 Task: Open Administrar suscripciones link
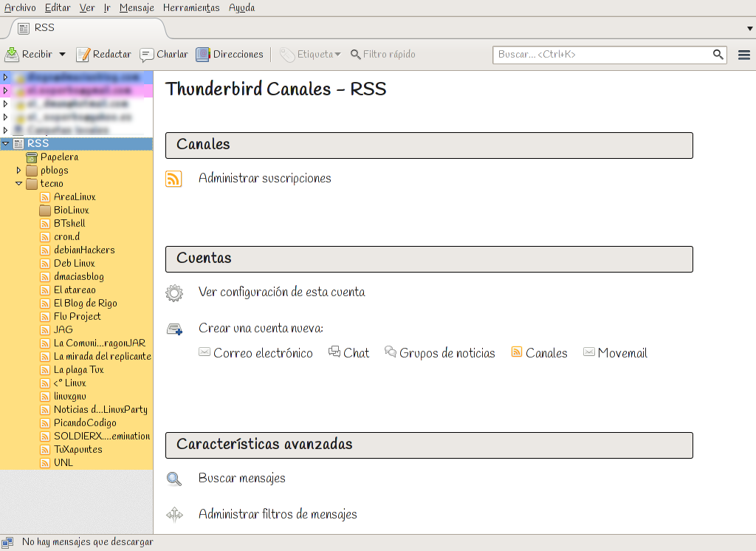(265, 179)
